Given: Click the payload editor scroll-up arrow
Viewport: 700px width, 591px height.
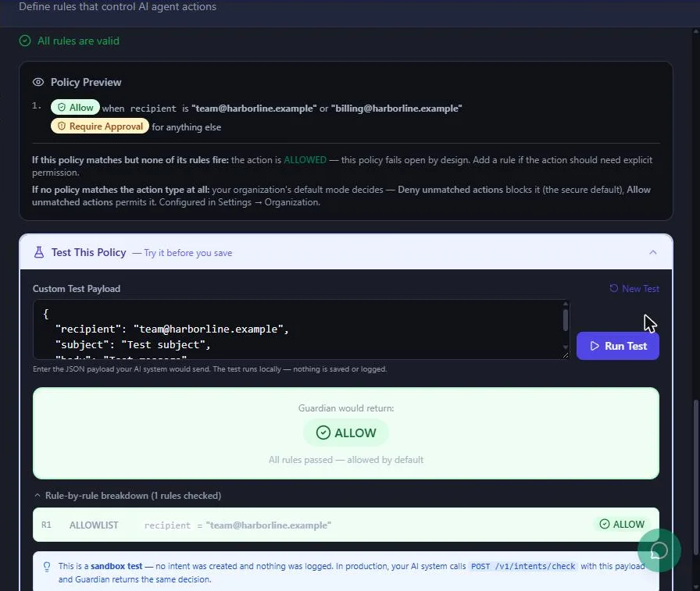Looking at the screenshot, I should 566,304.
